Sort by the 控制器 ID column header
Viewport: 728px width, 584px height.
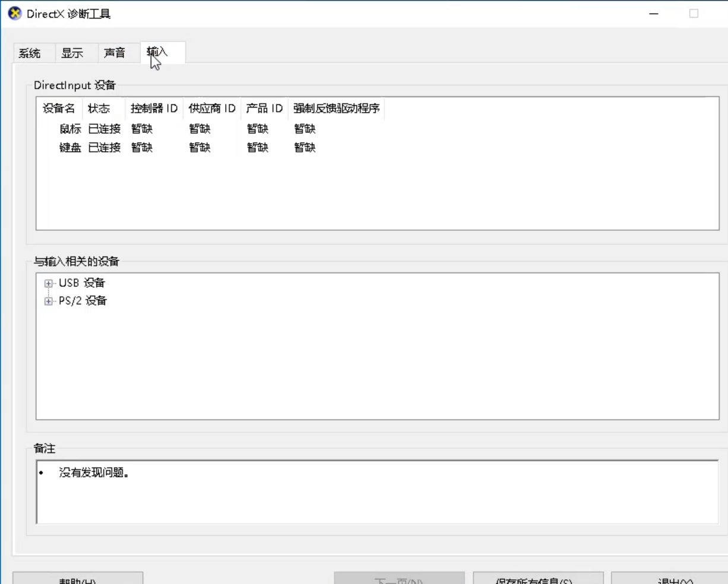pyautogui.click(x=154, y=109)
